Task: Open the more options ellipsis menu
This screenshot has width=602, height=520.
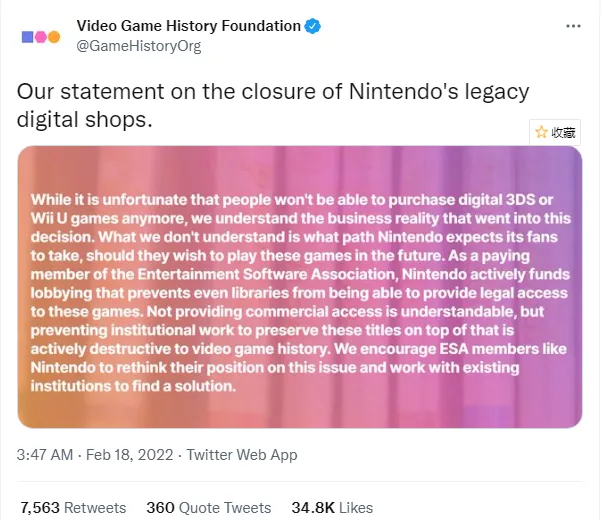Action: tap(572, 27)
